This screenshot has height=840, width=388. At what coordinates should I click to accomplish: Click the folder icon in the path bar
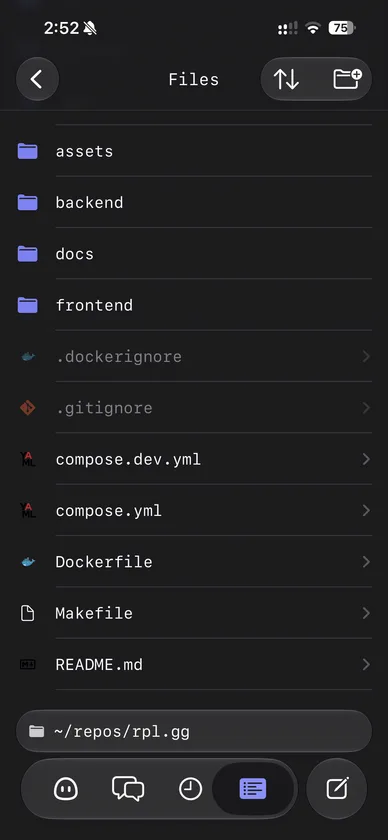click(x=36, y=731)
